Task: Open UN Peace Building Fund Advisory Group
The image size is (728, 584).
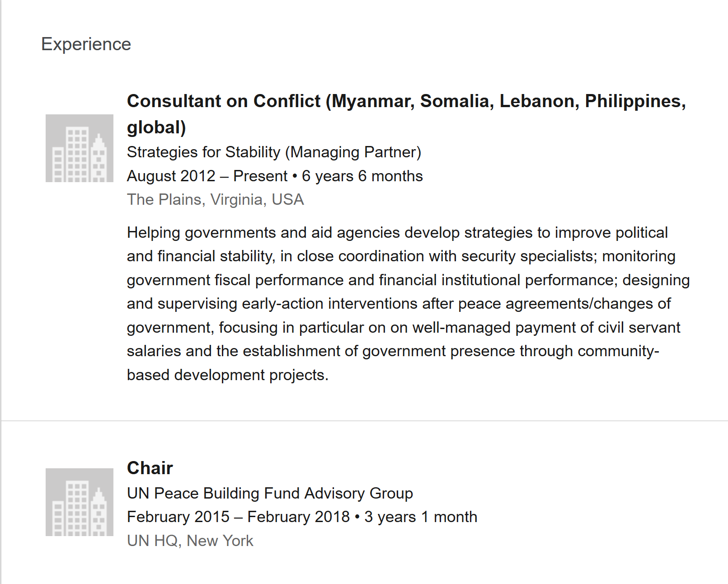Action: coord(270,493)
